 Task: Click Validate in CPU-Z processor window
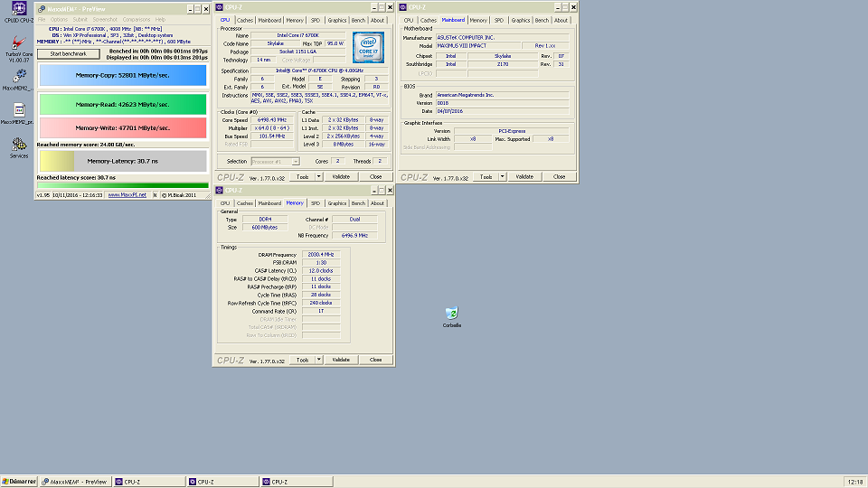(341, 176)
